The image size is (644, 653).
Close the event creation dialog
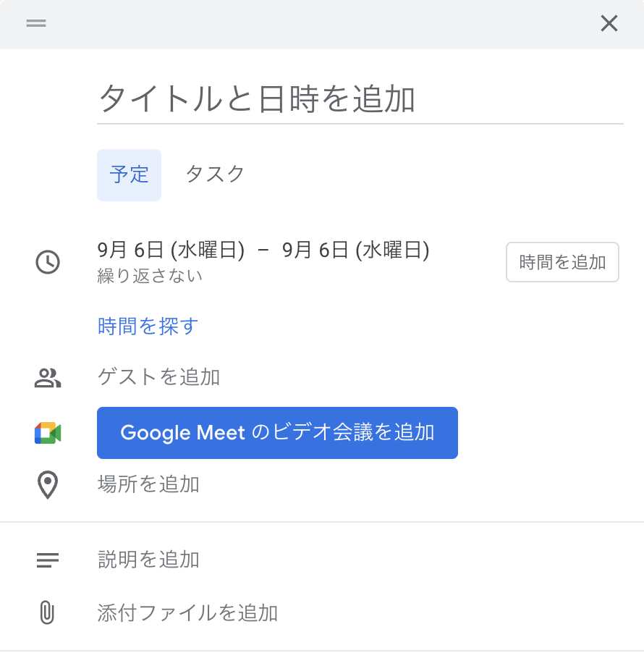click(609, 24)
